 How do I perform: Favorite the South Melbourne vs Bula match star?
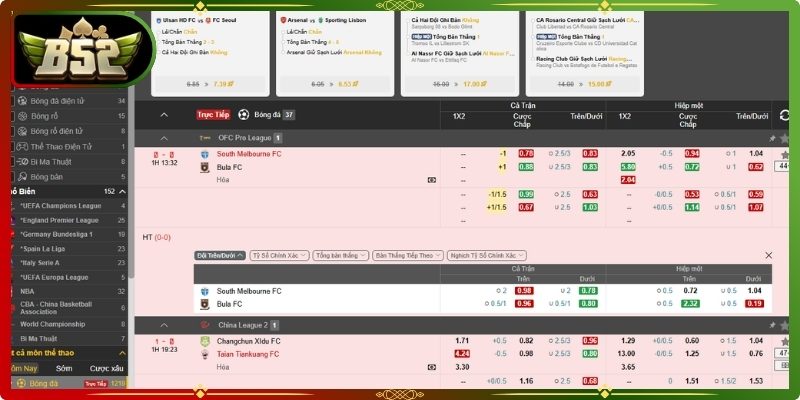point(785,154)
